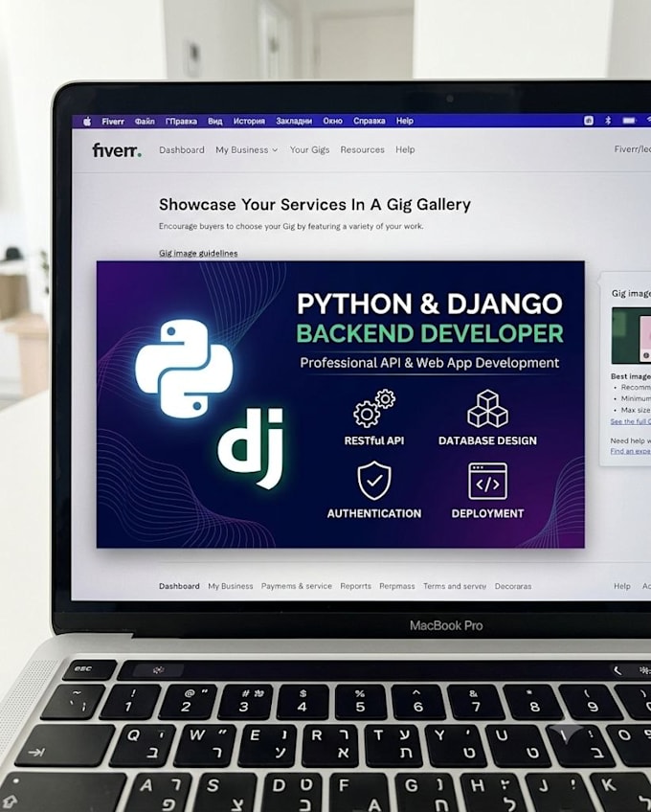Screen dimensions: 651x812
Task: Open the Help menu in the menu bar
Action: point(404,121)
